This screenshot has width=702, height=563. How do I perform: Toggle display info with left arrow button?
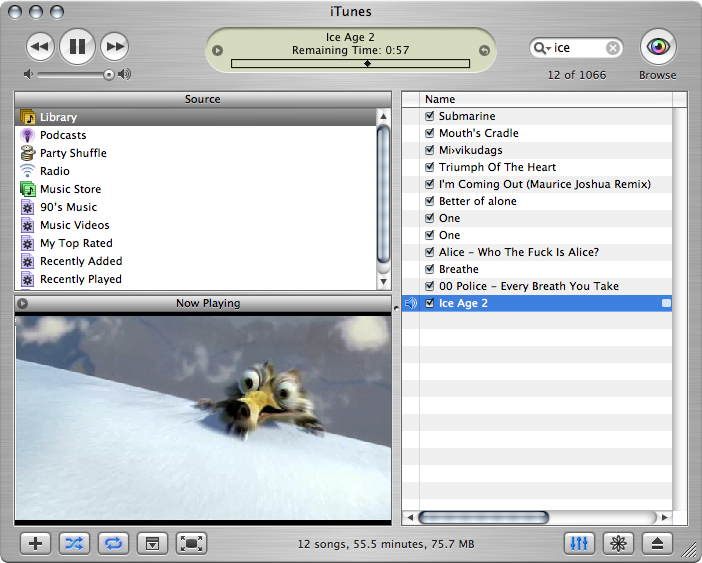[x=217, y=51]
